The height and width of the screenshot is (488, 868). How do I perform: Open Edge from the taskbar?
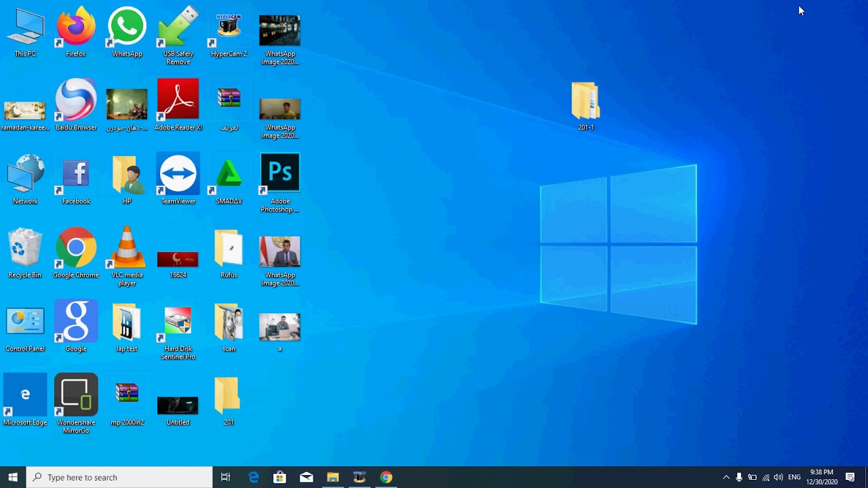click(x=253, y=477)
